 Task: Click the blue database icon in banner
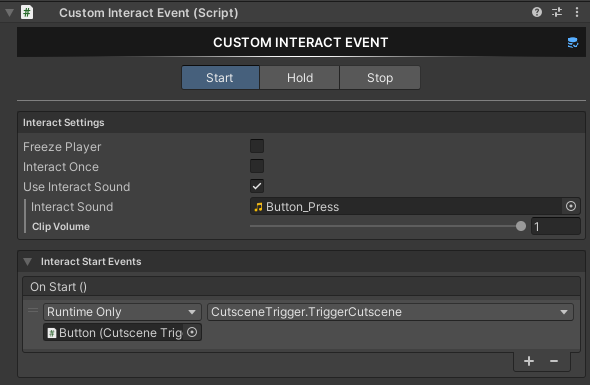click(573, 43)
